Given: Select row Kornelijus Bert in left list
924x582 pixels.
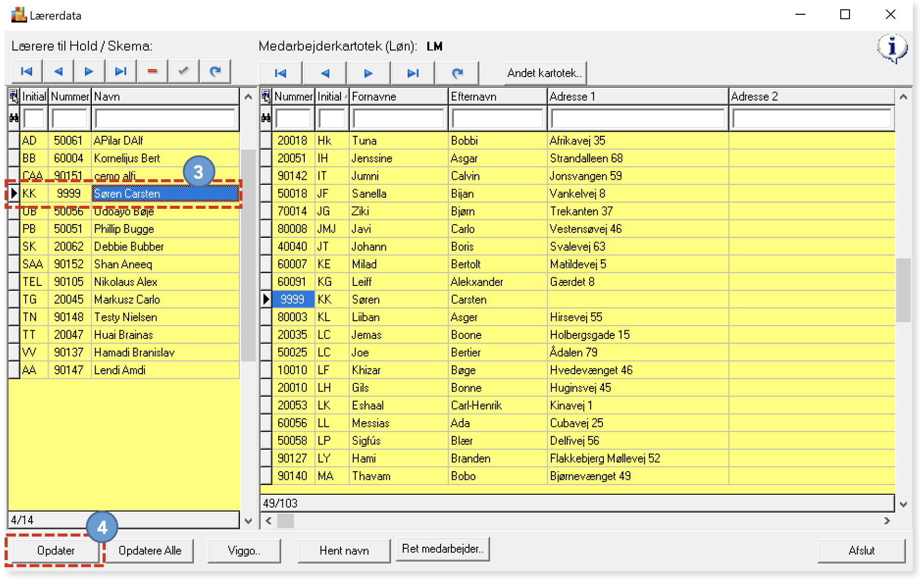Looking at the screenshot, I should click(124, 158).
